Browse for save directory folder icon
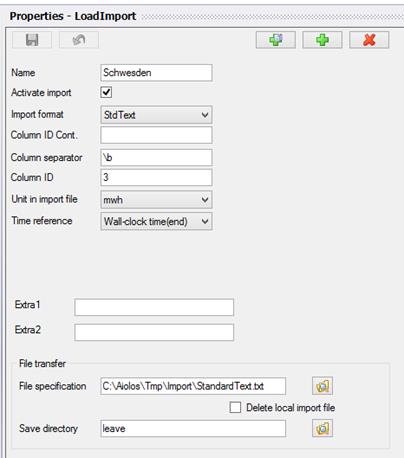The width and height of the screenshot is (404, 458). (x=322, y=428)
